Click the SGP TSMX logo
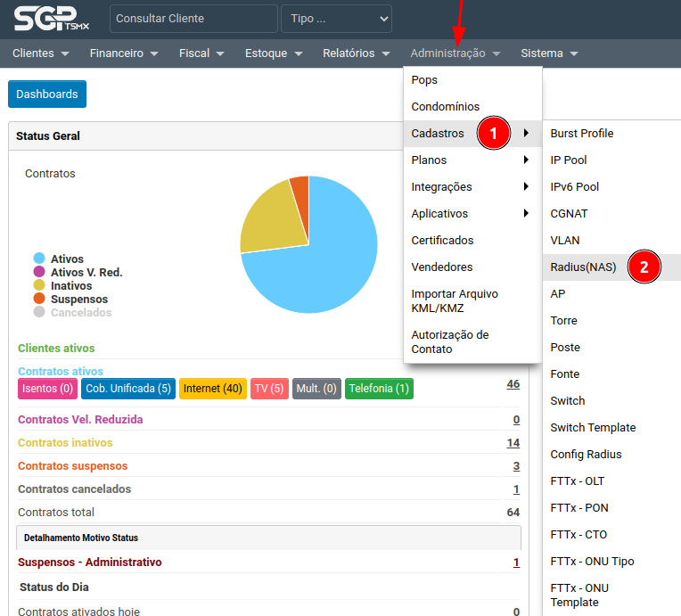The height and width of the screenshot is (616, 681). tap(52, 18)
